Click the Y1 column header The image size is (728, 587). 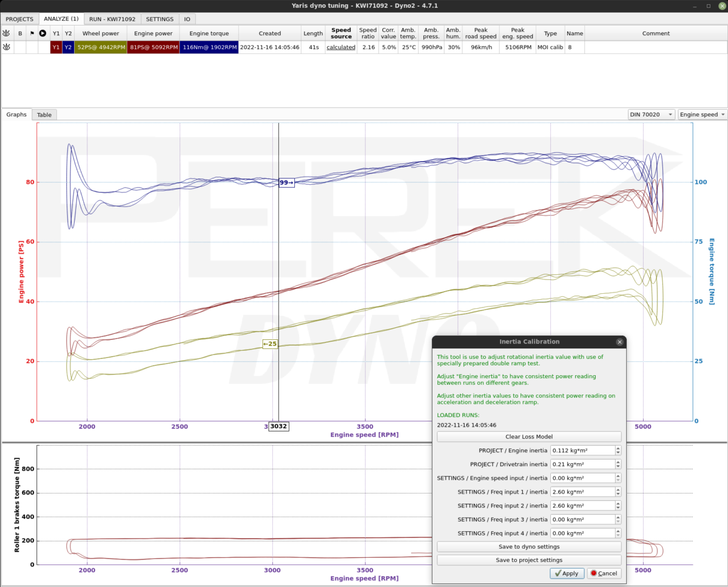(56, 33)
